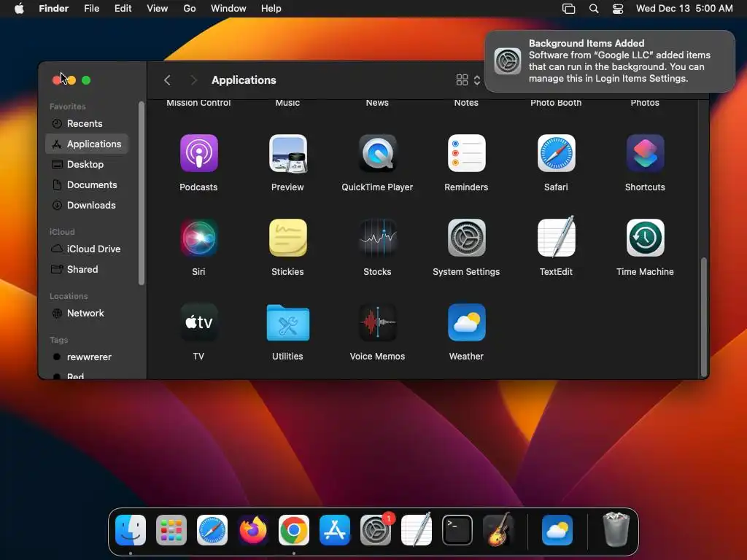Click the Background Items Added notification
The height and width of the screenshot is (560, 747).
point(610,61)
